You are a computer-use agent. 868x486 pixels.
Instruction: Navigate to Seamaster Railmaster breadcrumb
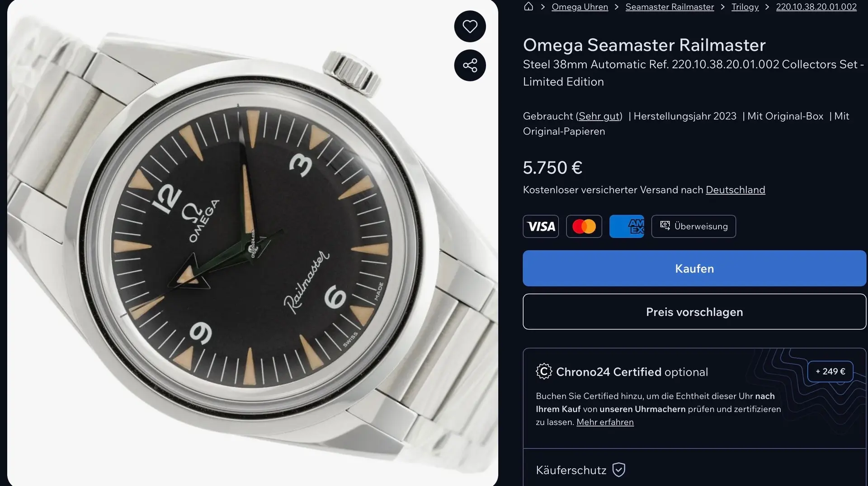click(x=670, y=7)
